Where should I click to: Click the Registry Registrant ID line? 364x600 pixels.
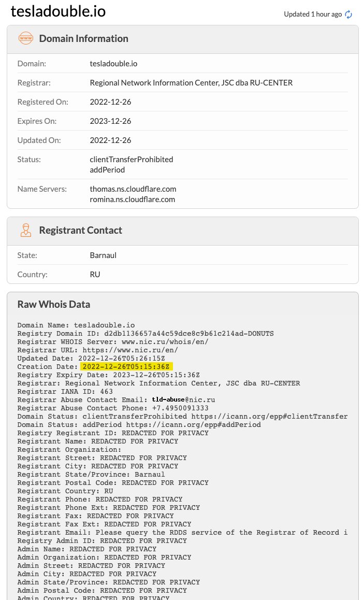click(x=113, y=433)
